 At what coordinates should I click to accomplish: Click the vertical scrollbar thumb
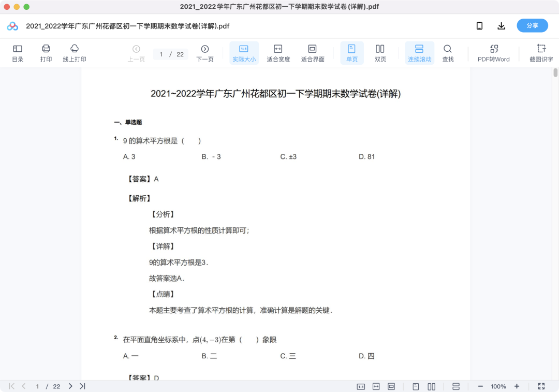tap(555, 72)
